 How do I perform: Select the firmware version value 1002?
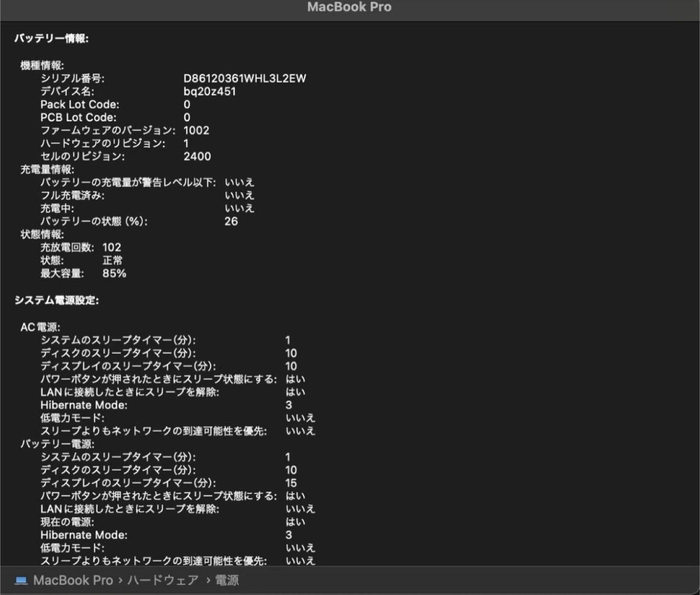pyautogui.click(x=196, y=130)
